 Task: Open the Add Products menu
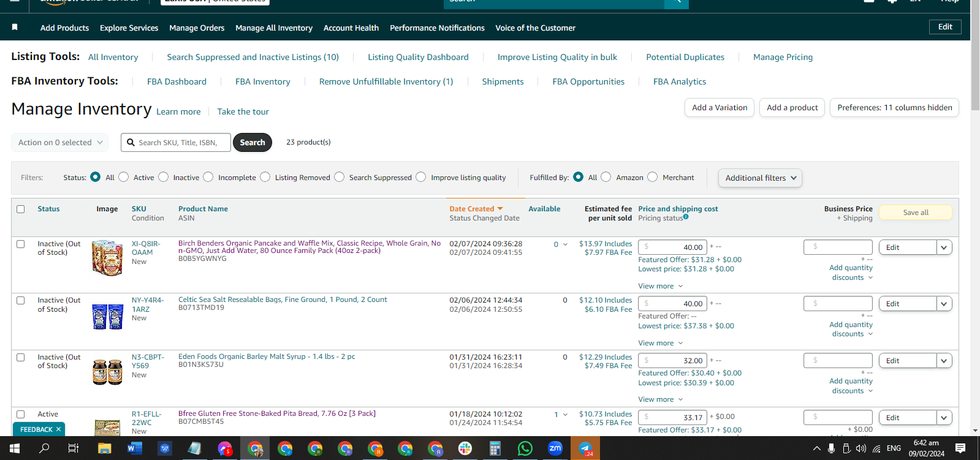[64, 28]
